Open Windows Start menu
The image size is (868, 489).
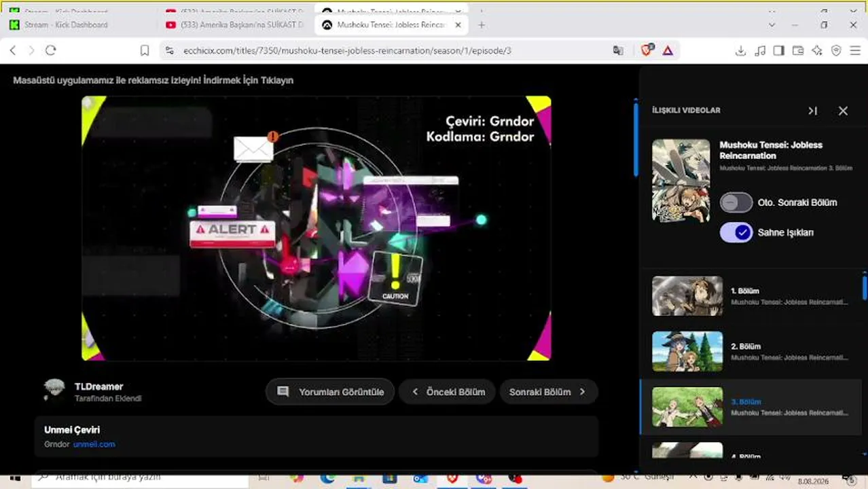(15, 479)
